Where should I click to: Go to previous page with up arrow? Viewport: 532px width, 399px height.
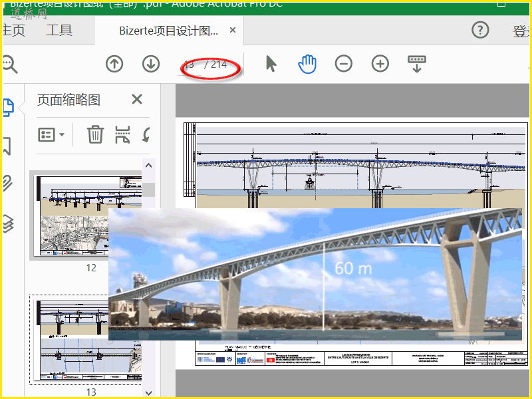pos(114,64)
